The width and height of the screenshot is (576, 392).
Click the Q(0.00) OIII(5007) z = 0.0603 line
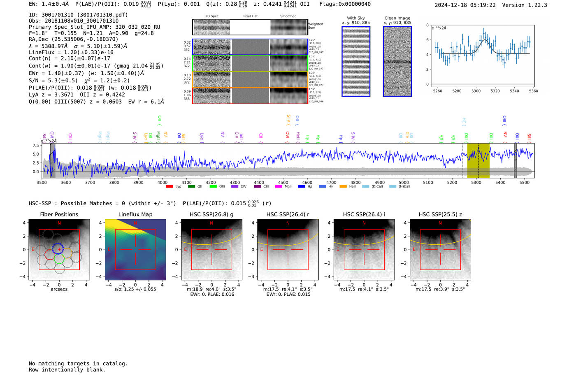click(x=96, y=102)
